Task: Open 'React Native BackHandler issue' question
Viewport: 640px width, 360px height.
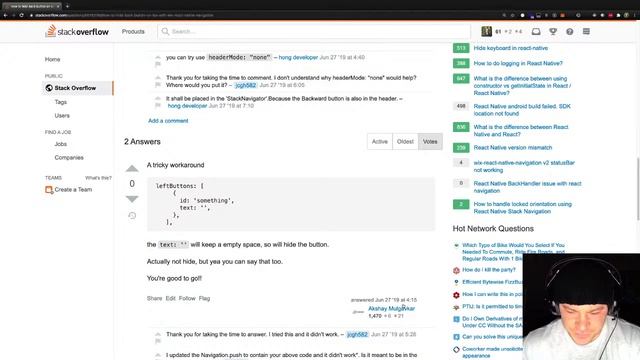Action: point(527,187)
